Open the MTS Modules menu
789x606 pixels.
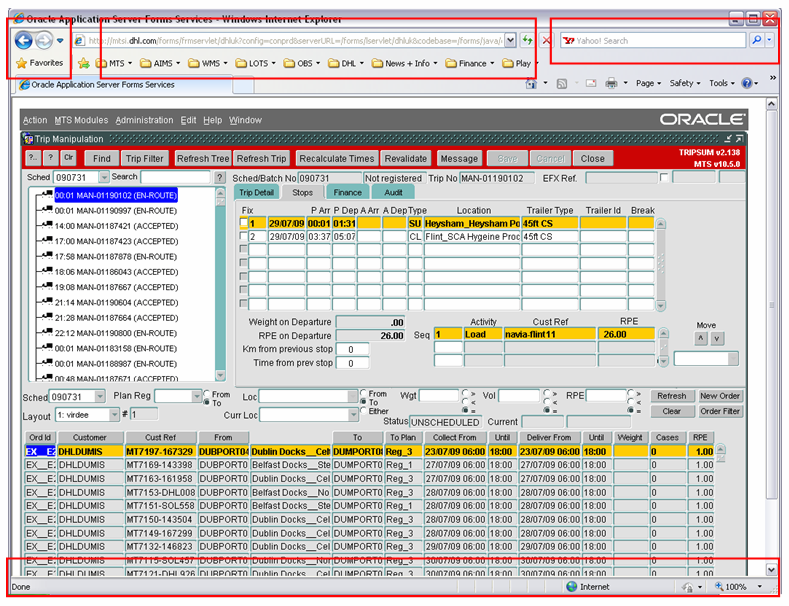81,120
